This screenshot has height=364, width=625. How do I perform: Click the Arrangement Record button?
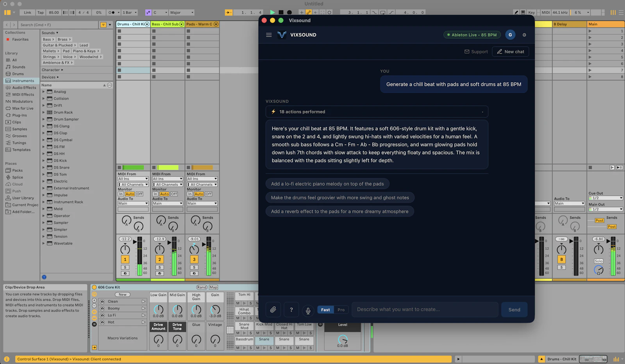click(289, 12)
